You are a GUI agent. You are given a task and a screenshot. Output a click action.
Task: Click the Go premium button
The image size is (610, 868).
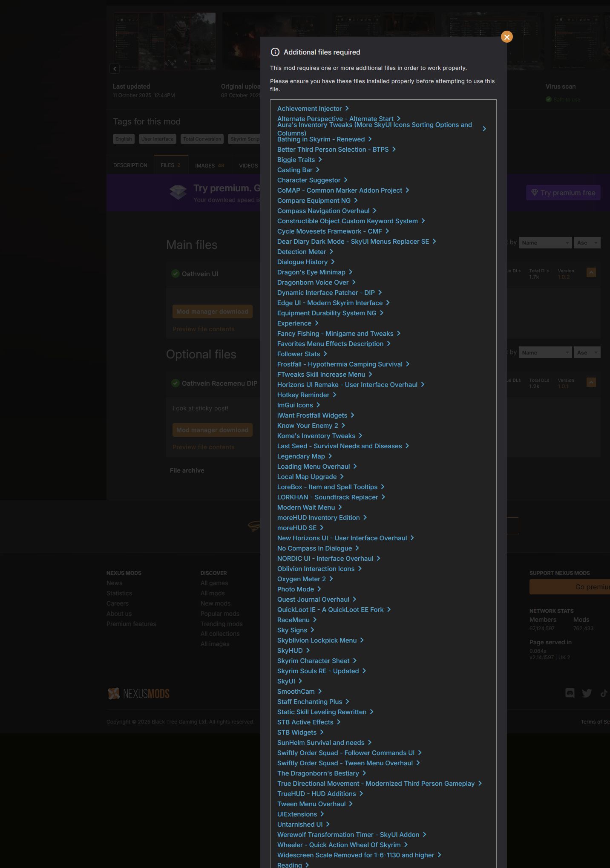(570, 587)
